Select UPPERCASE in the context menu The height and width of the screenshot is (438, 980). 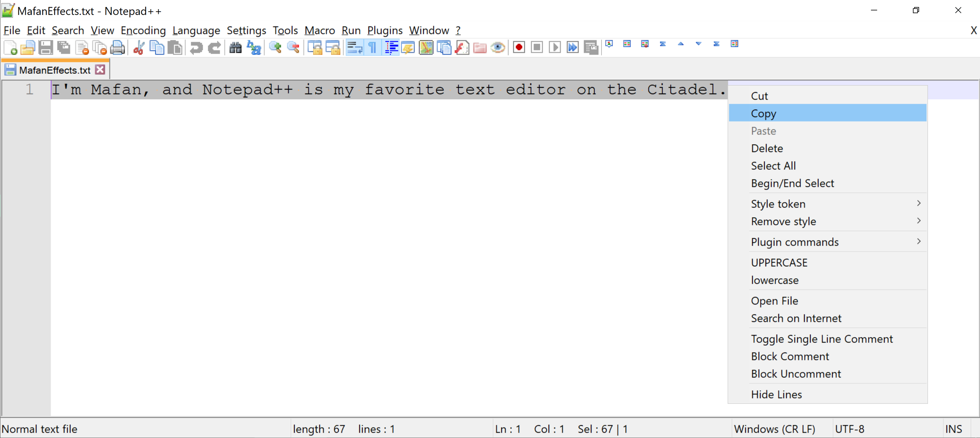tap(779, 262)
